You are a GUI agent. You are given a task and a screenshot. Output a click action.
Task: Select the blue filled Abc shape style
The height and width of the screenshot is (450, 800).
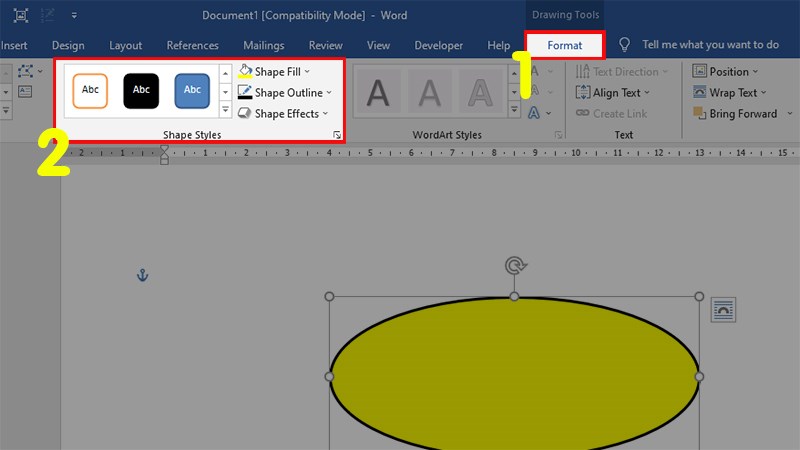click(192, 90)
